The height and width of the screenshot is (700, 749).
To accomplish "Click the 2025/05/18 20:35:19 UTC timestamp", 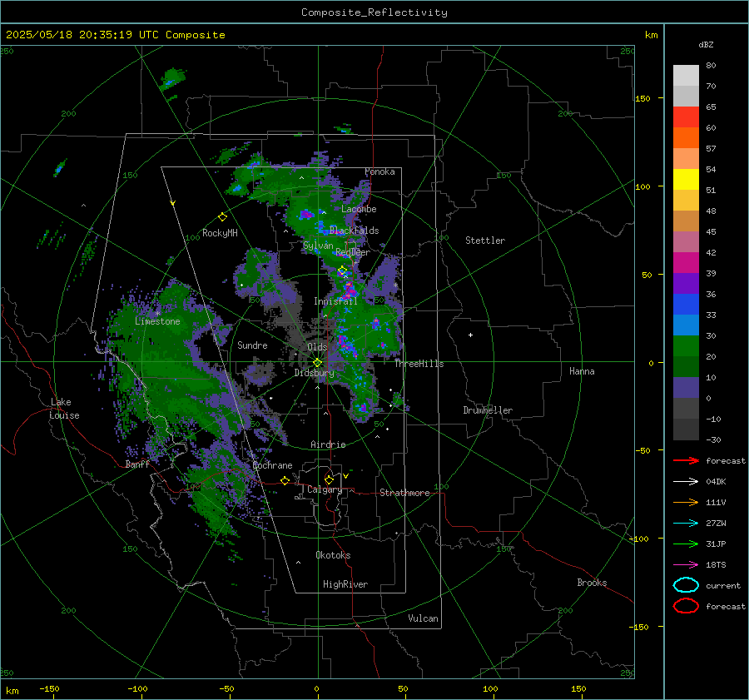I will [x=82, y=34].
